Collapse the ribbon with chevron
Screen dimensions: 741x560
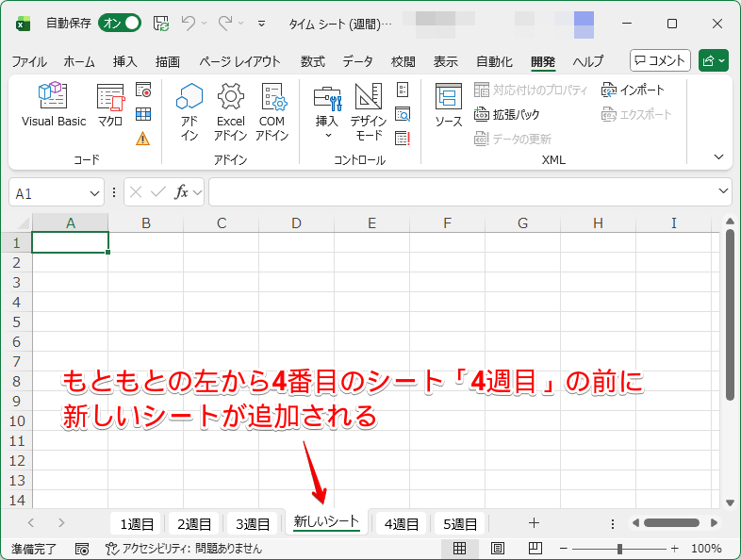tap(718, 156)
